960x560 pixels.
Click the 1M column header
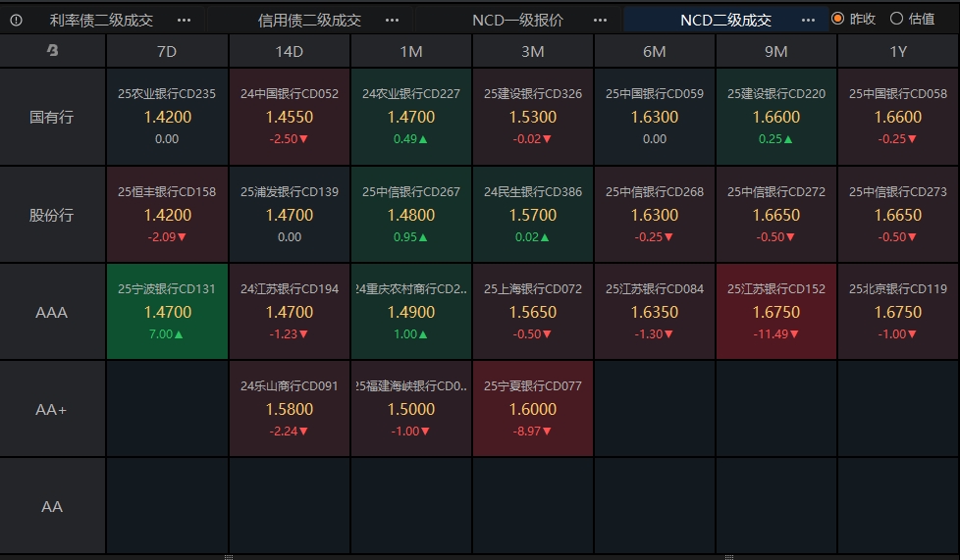coord(411,51)
